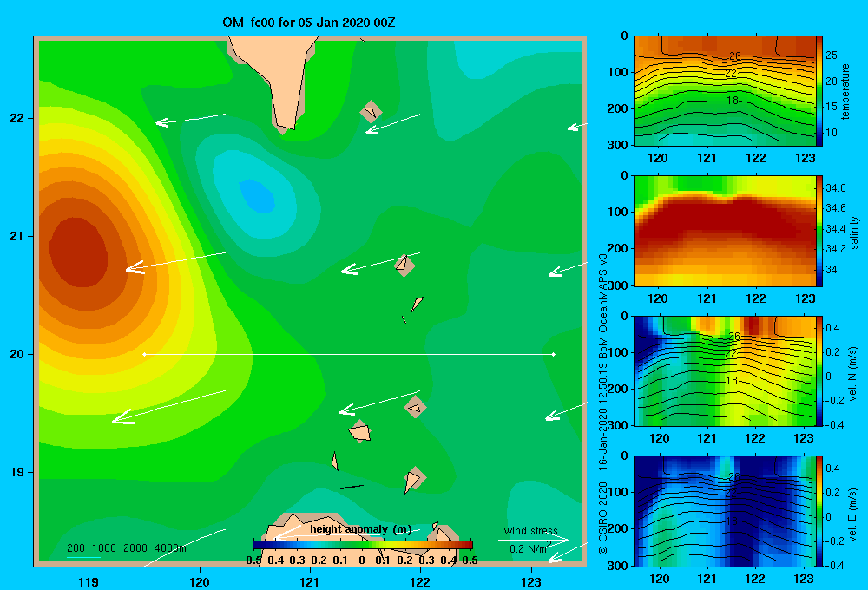
Task: Click the "200 1000 2000 4000m" bathymetry legend
Action: click(127, 548)
